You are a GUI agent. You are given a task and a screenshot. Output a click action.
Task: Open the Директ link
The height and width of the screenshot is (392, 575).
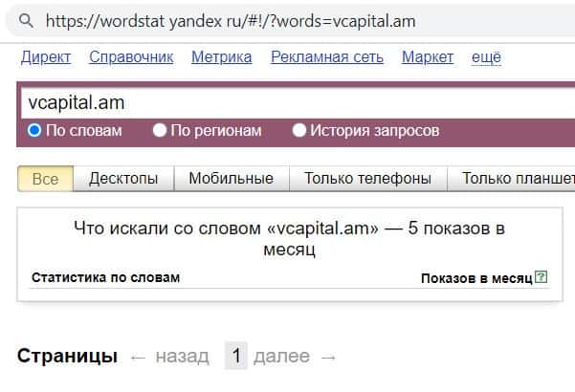(x=46, y=57)
